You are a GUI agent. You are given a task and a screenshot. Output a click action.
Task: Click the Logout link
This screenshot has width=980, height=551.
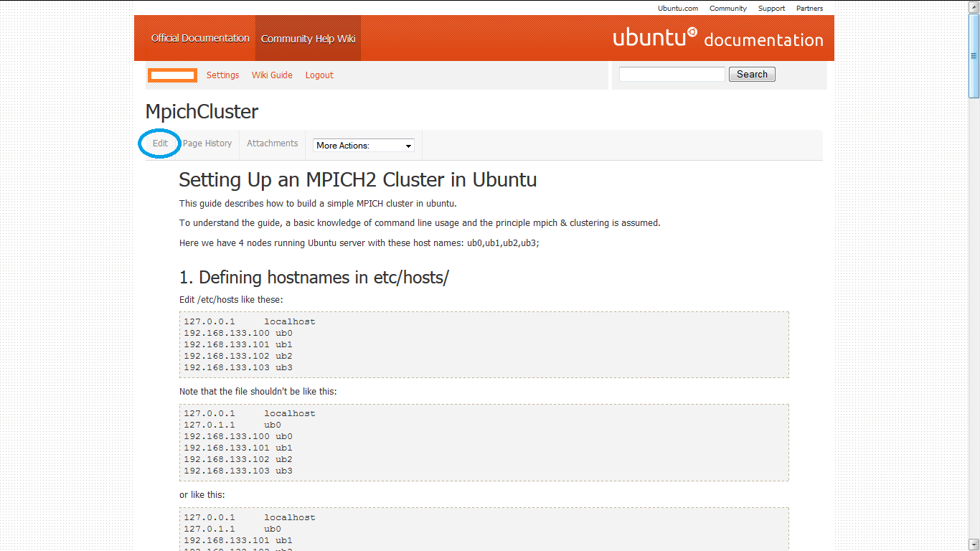click(319, 75)
